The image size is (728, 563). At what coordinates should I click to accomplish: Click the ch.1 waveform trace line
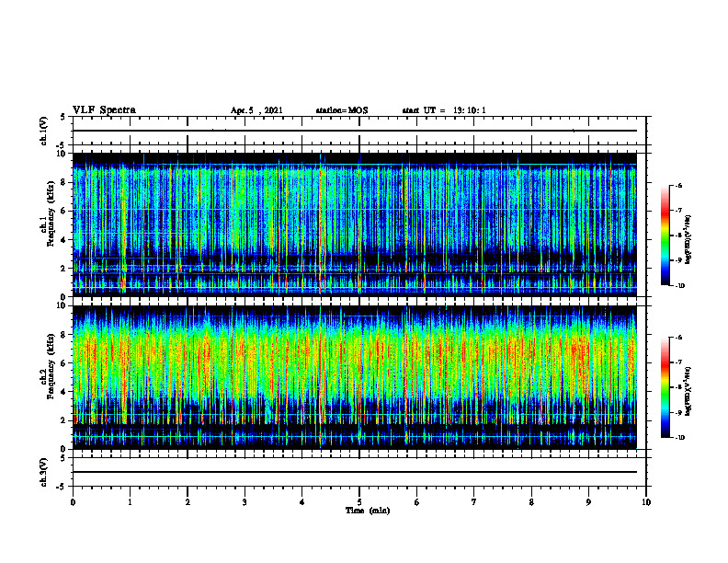(x=355, y=131)
